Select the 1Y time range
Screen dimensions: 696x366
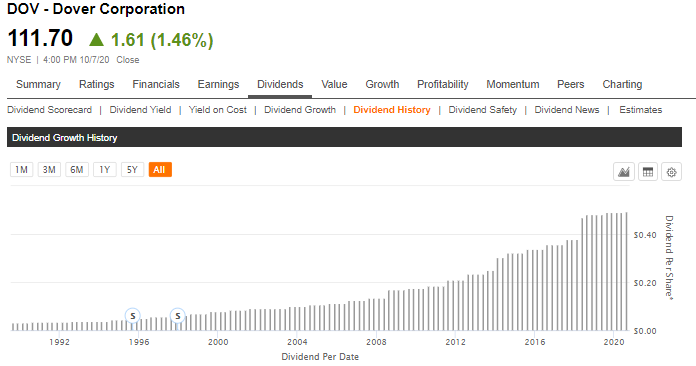pos(104,169)
